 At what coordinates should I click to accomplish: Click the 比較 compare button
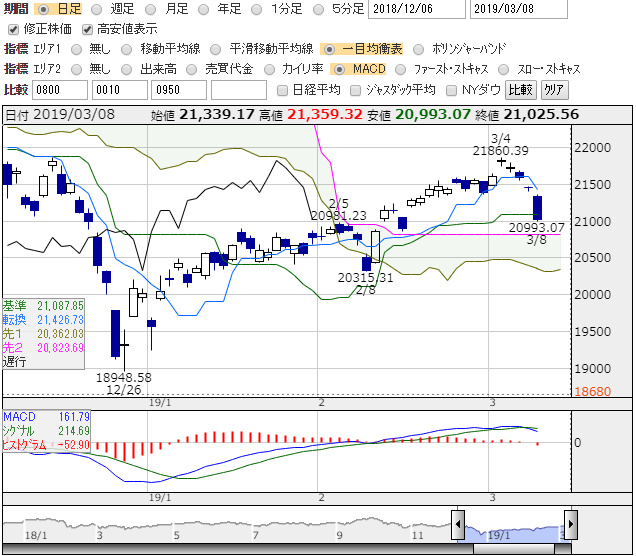point(521,90)
